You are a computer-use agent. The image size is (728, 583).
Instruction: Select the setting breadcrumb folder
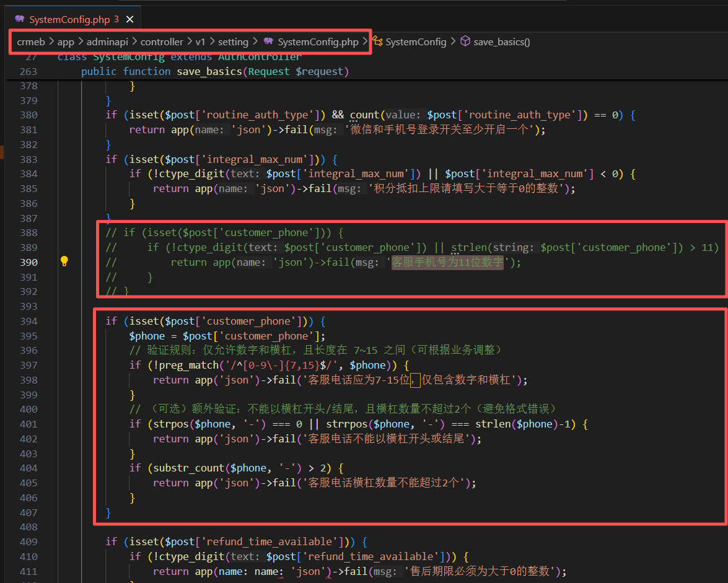point(233,42)
